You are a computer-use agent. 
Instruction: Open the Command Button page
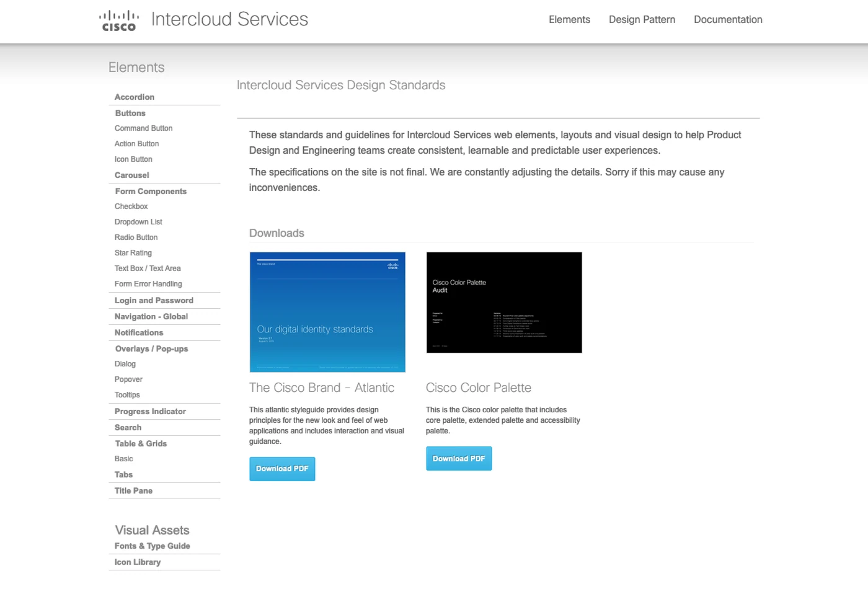(143, 128)
